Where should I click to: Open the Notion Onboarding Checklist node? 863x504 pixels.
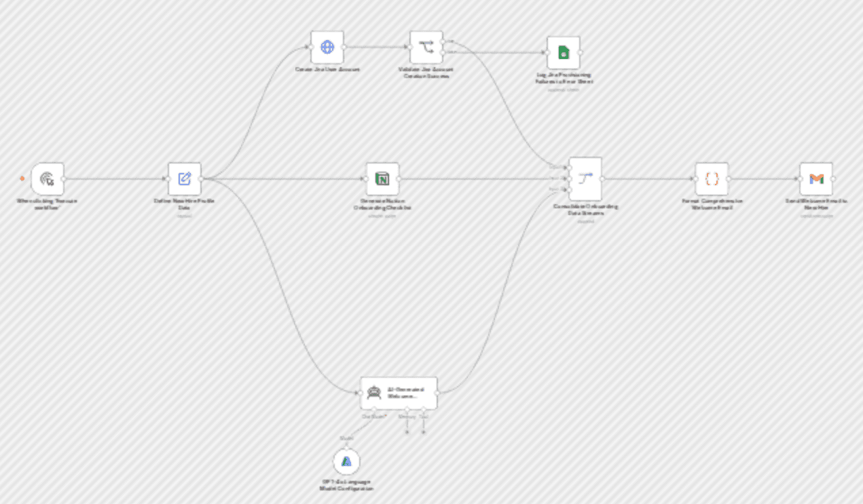[382, 179]
